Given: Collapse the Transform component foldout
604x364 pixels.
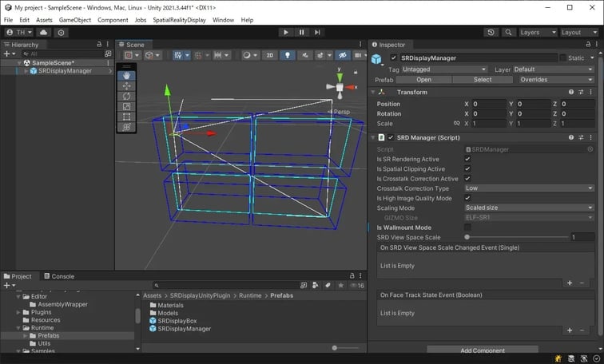Looking at the screenshot, I should click(373, 92).
